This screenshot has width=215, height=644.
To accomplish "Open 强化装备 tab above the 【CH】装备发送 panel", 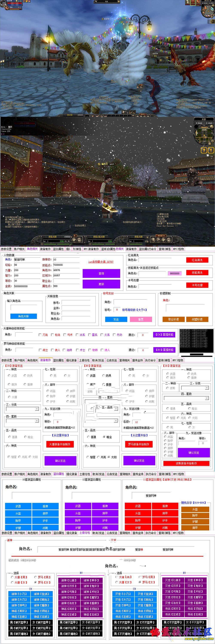I will [x=72, y=360].
